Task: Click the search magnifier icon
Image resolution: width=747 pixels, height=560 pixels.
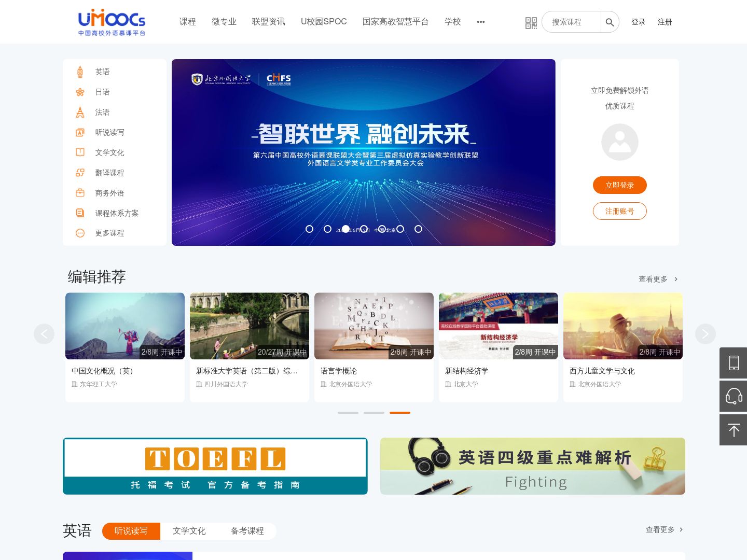Action: point(610,22)
